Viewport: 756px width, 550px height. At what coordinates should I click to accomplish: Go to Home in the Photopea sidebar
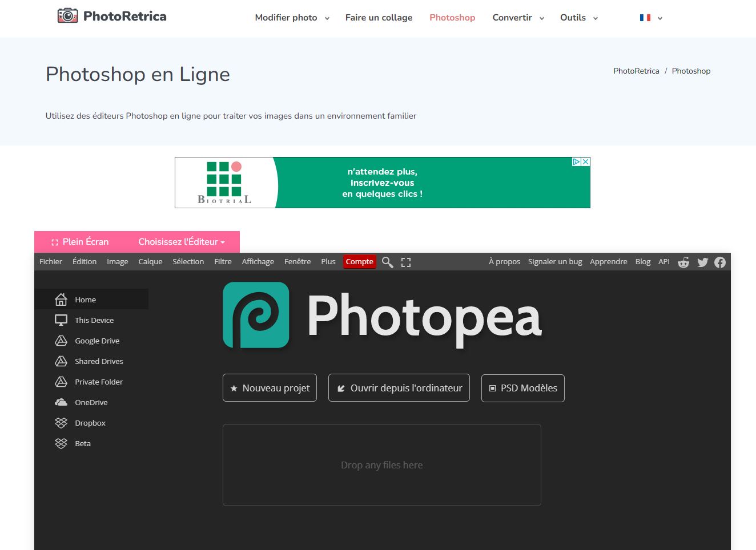point(85,300)
